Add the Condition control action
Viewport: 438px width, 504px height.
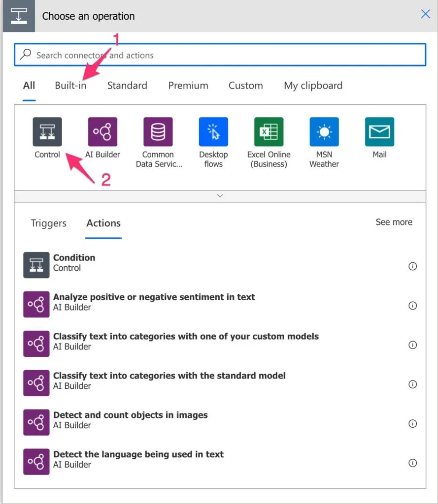[74, 263]
